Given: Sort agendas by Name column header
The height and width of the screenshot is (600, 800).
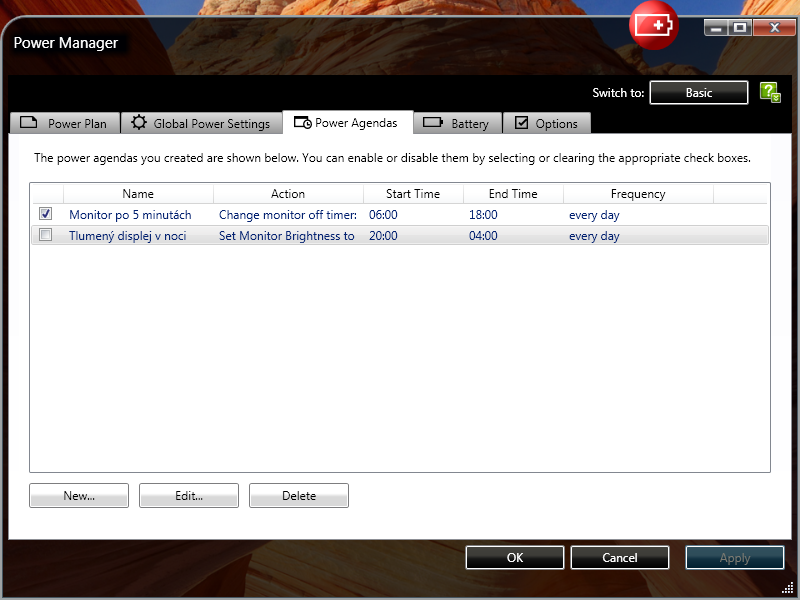Looking at the screenshot, I should (138, 194).
